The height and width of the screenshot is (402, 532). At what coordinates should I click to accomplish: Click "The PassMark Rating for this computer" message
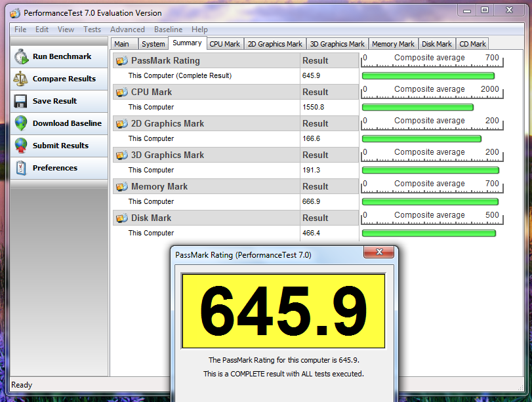pos(283,360)
